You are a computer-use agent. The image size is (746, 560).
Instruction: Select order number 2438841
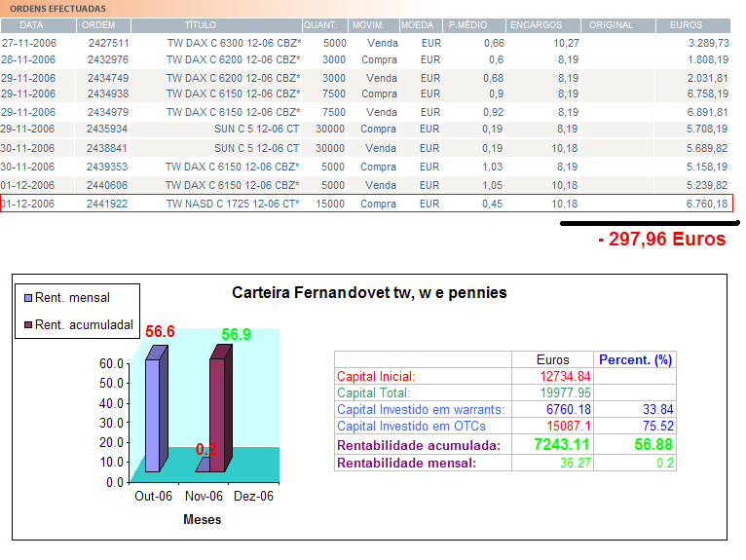click(107, 148)
